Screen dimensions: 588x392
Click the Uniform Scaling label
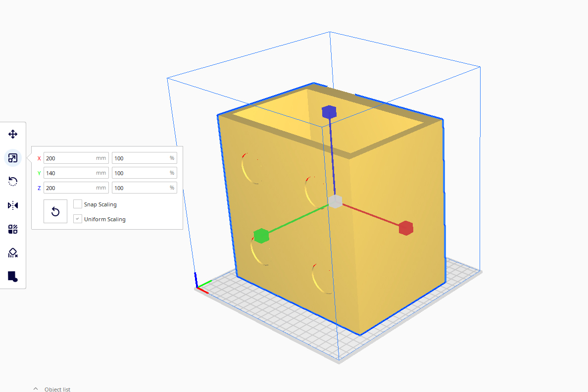click(x=104, y=219)
